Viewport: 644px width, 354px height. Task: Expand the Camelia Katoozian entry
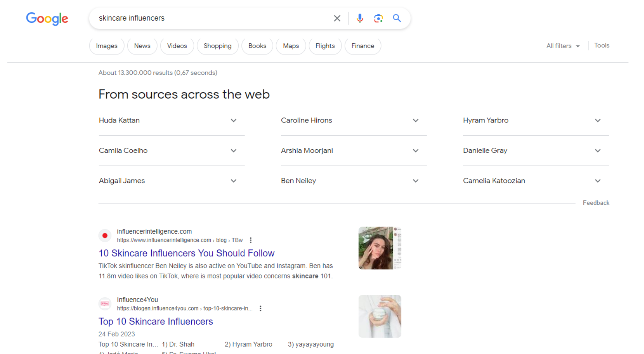[x=536, y=181]
